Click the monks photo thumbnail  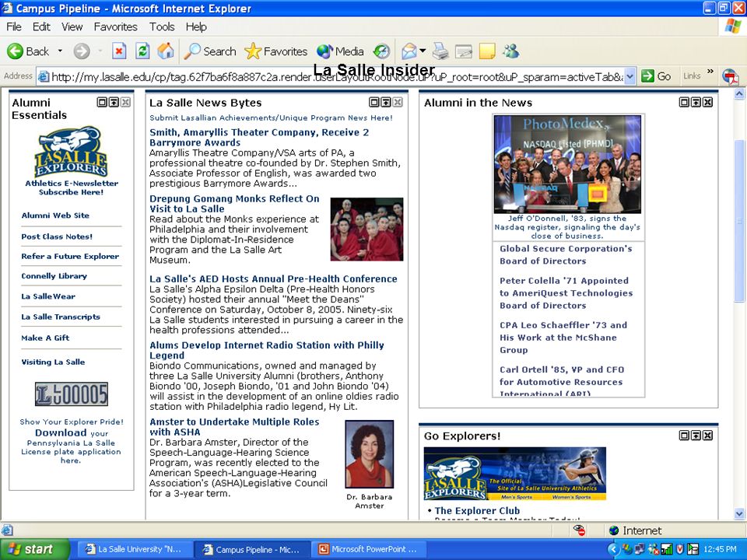(366, 229)
